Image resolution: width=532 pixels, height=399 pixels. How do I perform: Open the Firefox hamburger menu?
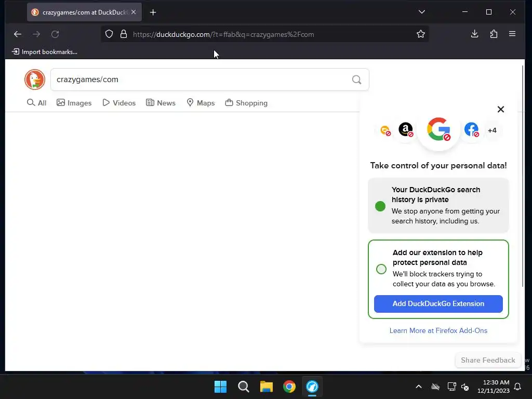tap(512, 34)
